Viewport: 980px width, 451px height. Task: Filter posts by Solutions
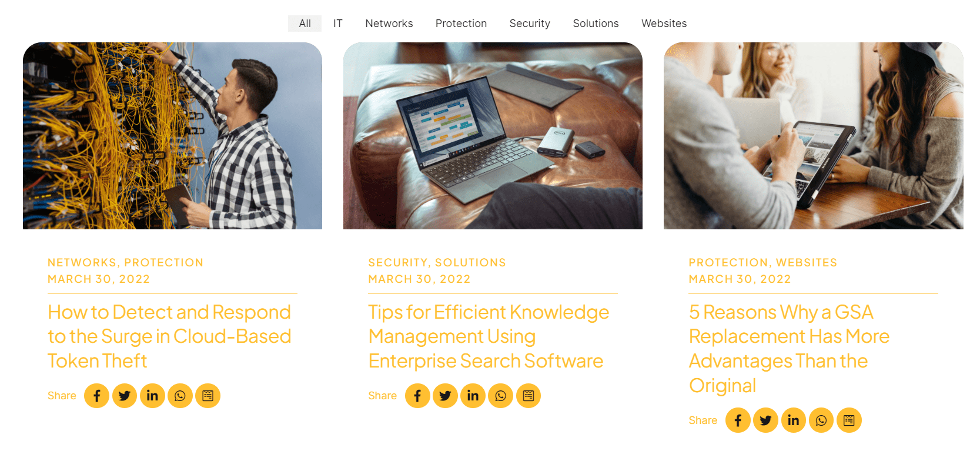[x=596, y=24]
